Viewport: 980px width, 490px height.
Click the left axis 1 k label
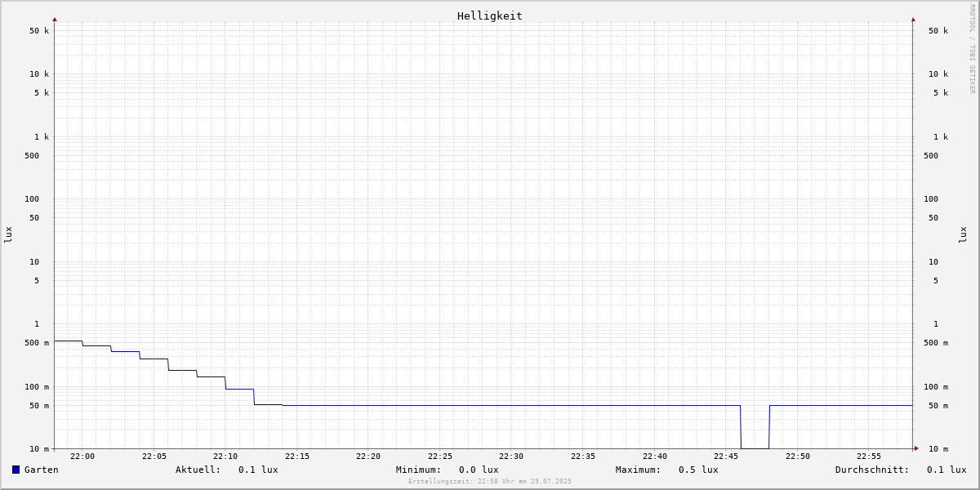point(42,137)
